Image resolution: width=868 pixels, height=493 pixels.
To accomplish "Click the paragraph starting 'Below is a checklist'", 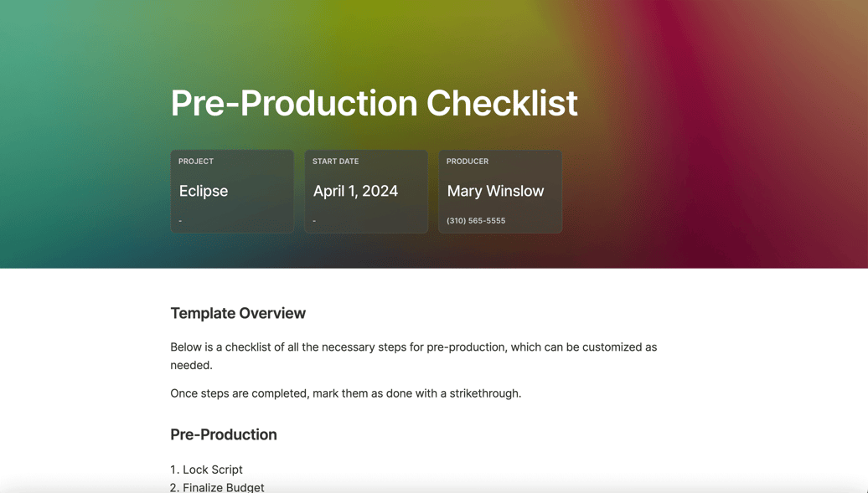I will tap(414, 356).
